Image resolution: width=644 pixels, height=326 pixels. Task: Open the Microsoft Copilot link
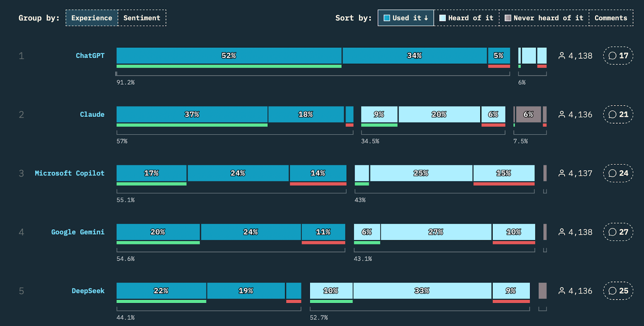point(70,173)
